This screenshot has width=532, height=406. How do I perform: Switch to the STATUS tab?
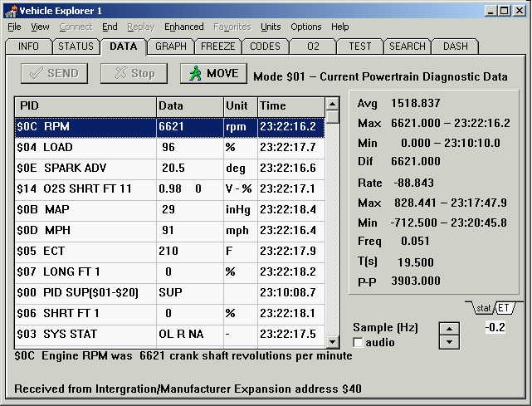click(x=76, y=46)
